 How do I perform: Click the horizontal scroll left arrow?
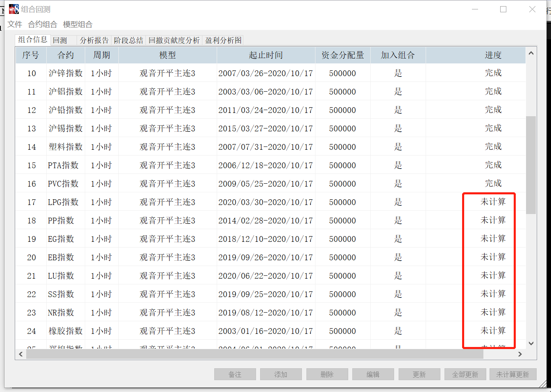click(x=21, y=354)
